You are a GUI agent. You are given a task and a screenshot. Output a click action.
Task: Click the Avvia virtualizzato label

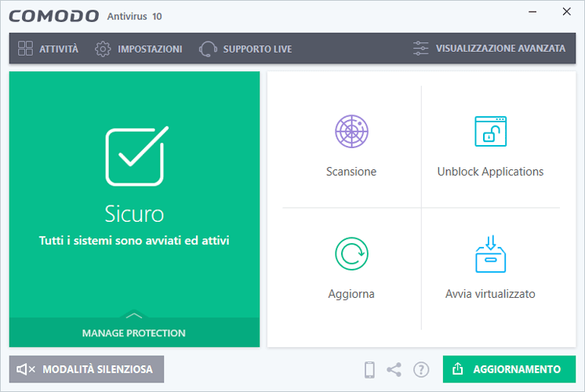[x=490, y=294]
